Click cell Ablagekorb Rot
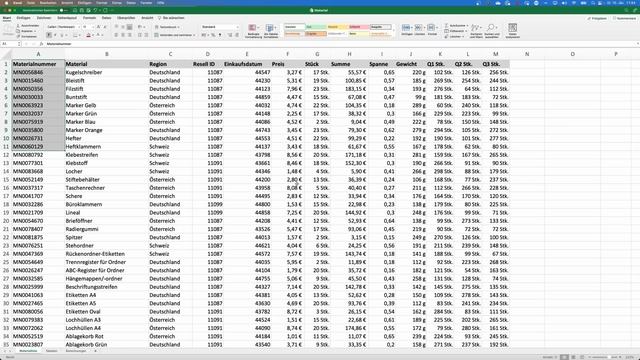This screenshot has width=640, height=360. click(107, 336)
